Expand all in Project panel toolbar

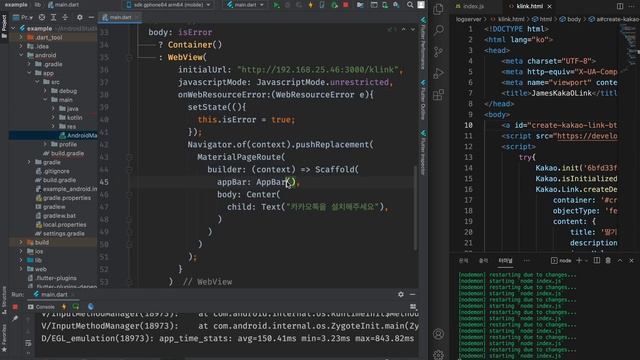(x=53, y=18)
